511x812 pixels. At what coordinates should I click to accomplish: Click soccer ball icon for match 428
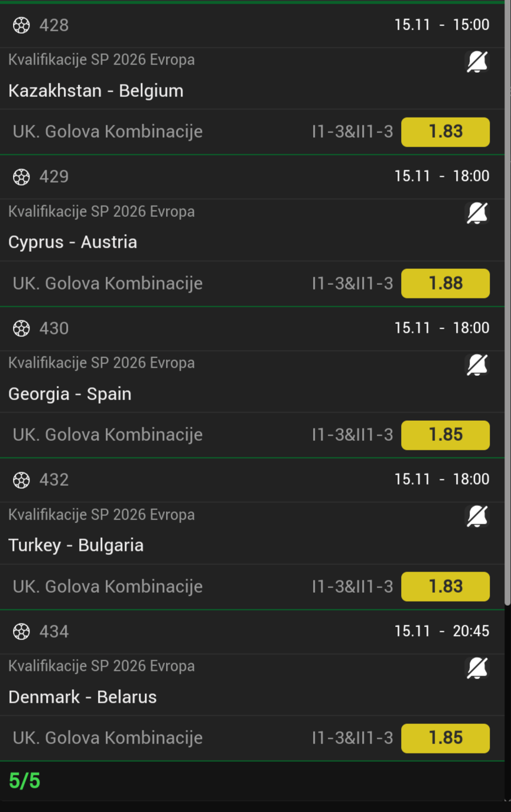click(21, 25)
